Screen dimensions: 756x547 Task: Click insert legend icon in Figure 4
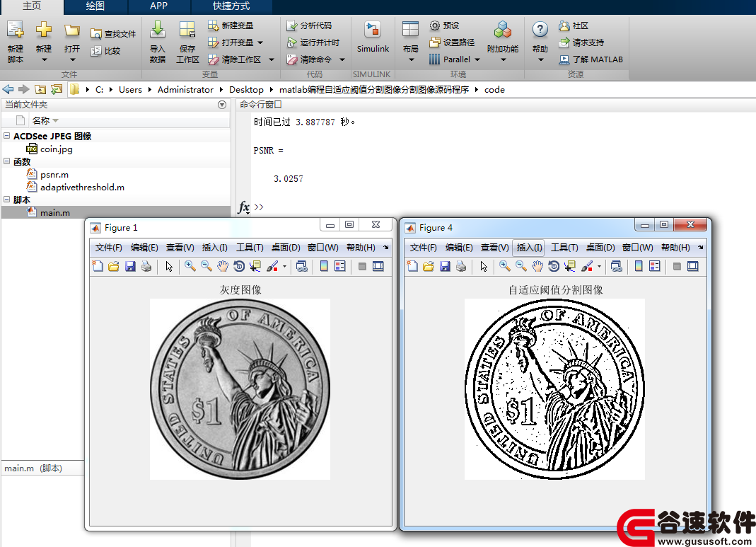click(655, 266)
